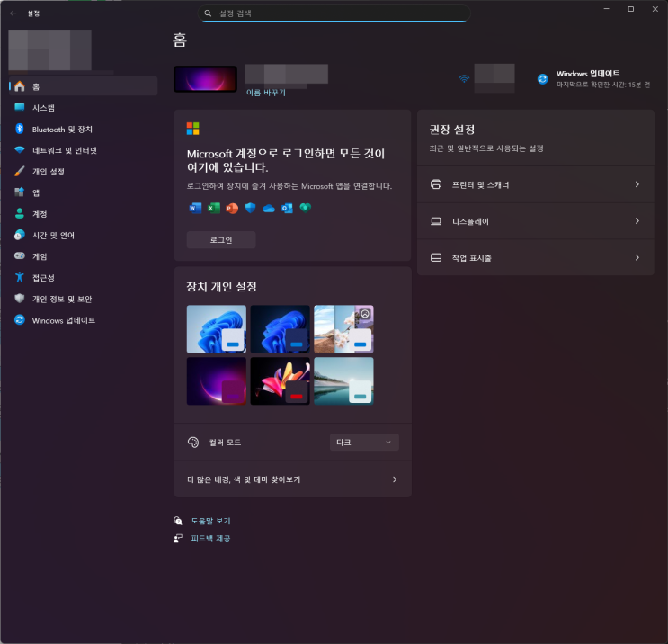Click the Wi-Fi status icon in the header
The width and height of the screenshot is (668, 644).
464,79
